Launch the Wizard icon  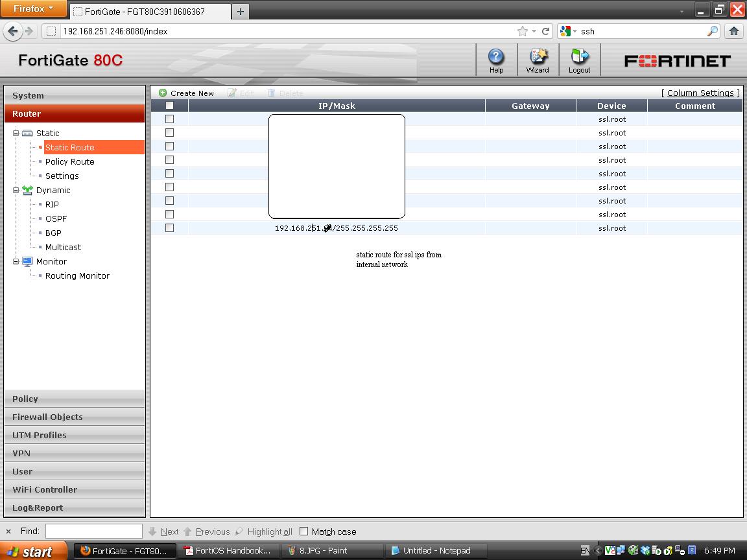point(538,56)
